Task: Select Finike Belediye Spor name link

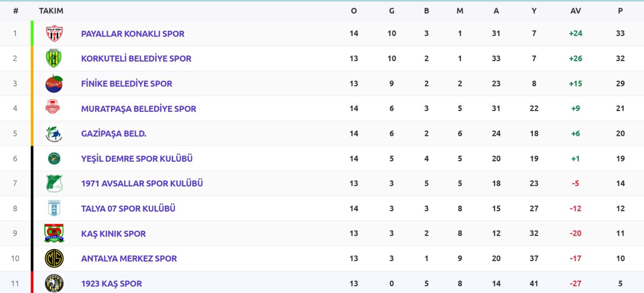Action: click(x=126, y=84)
